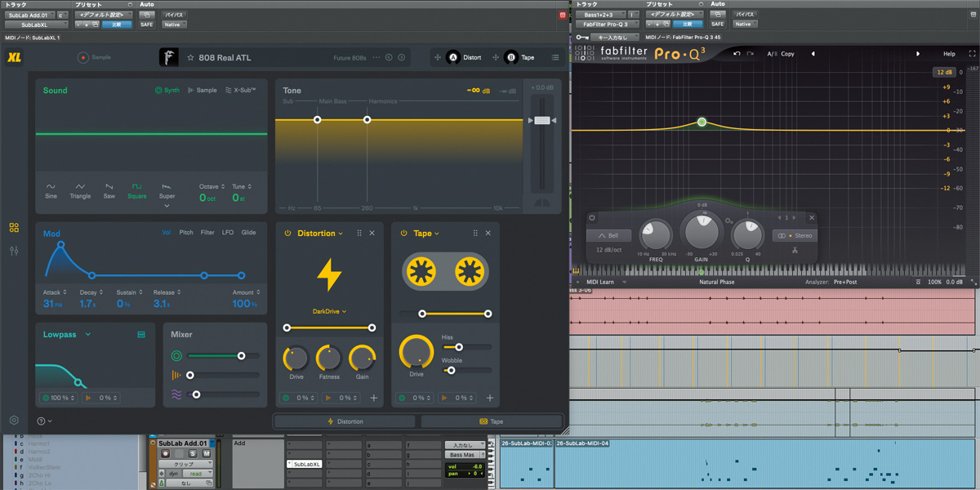Open the gain-Q link gear icon in Pro-Q
980x490 pixels.
(x=729, y=220)
